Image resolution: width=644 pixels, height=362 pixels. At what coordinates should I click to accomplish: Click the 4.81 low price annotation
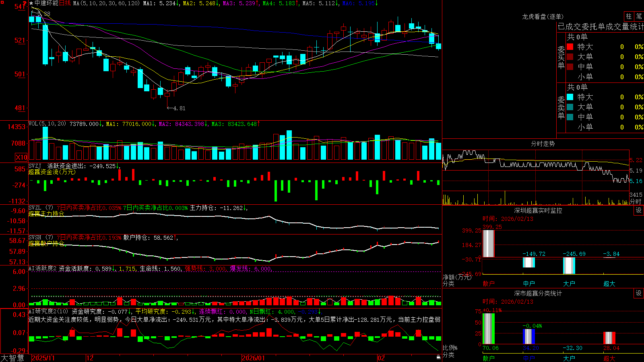pyautogui.click(x=179, y=108)
